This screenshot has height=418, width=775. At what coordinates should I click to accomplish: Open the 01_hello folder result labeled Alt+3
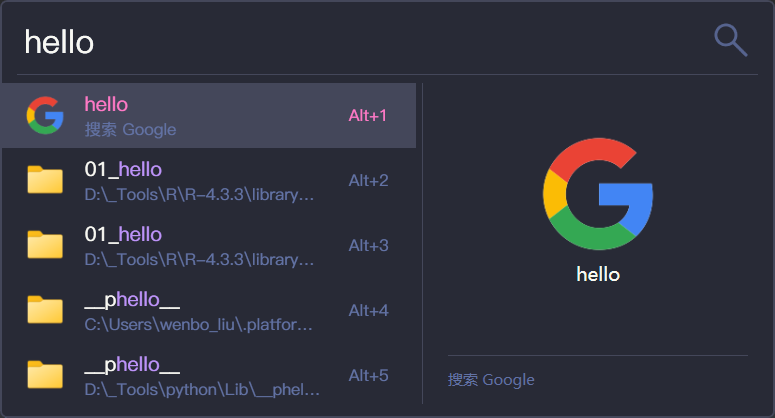tap(123, 234)
